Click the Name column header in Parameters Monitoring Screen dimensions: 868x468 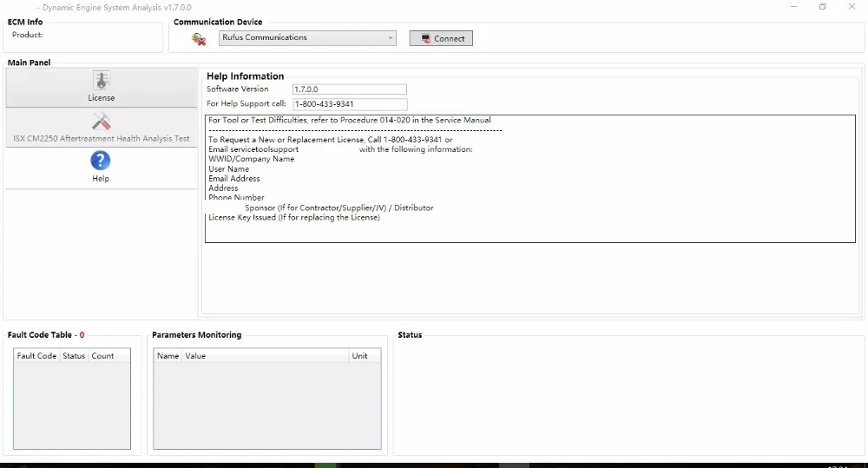168,356
